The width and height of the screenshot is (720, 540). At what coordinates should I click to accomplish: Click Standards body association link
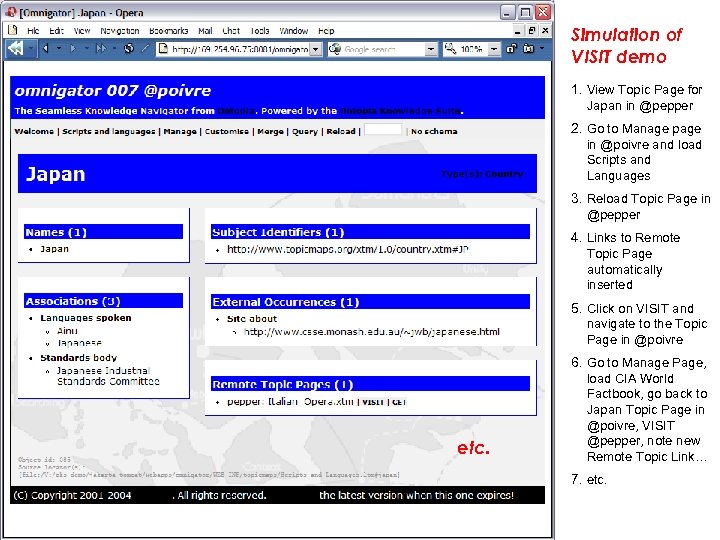(x=79, y=358)
